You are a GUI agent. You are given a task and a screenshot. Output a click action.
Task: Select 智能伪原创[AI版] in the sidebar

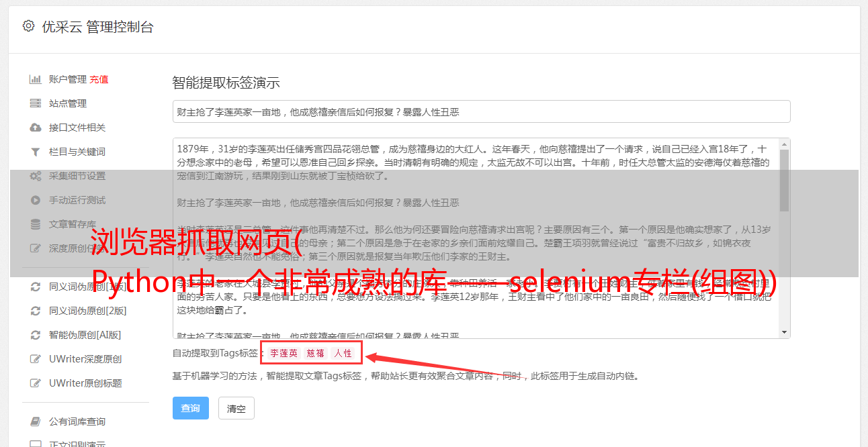point(85,335)
